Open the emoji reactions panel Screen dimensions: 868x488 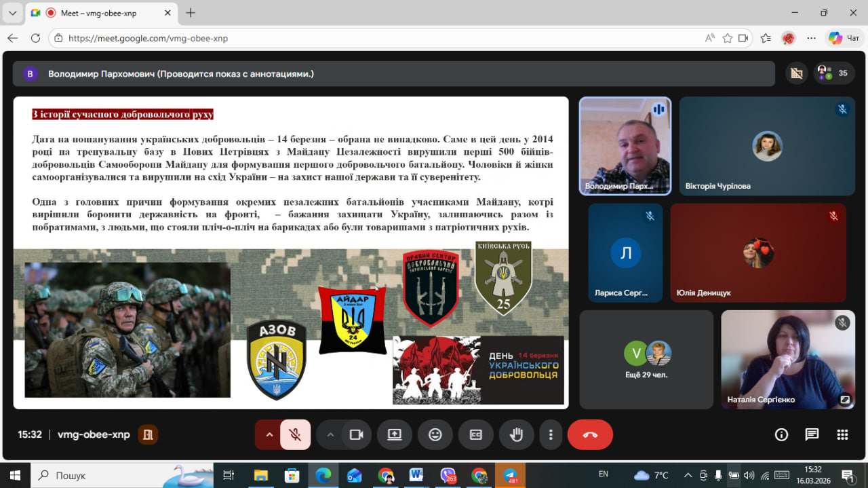tap(435, 435)
